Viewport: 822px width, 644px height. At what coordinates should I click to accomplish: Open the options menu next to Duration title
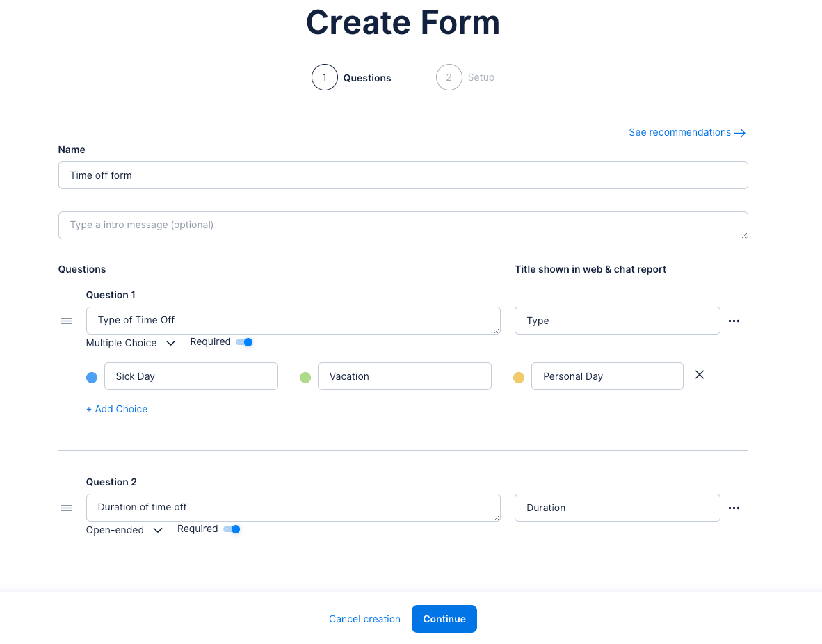[x=734, y=508]
